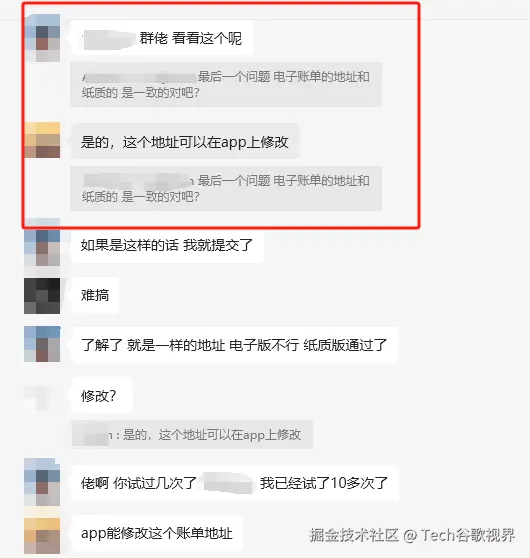530x558 pixels.
Task: Open the faint avatar next to "修改?"
Action: tap(42, 396)
